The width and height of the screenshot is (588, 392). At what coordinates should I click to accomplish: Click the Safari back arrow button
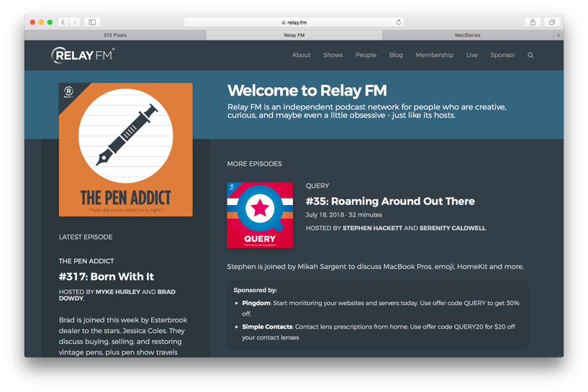[x=63, y=22]
